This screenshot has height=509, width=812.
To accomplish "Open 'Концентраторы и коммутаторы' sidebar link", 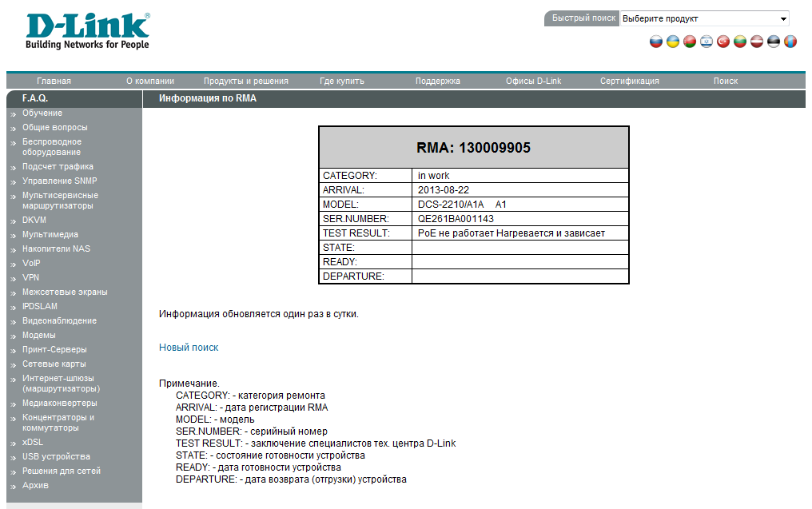I will pyautogui.click(x=58, y=423).
